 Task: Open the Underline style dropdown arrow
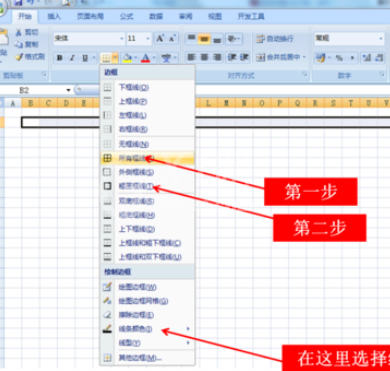94,58
